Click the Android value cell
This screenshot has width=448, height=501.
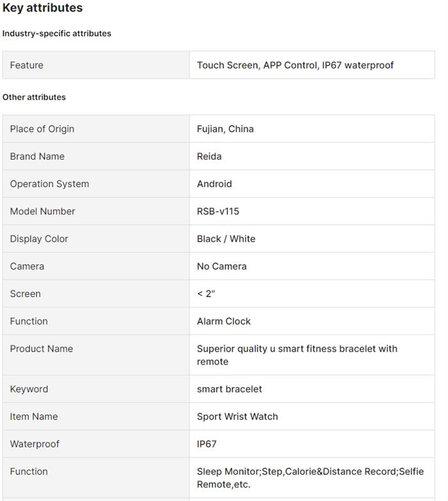(x=214, y=184)
